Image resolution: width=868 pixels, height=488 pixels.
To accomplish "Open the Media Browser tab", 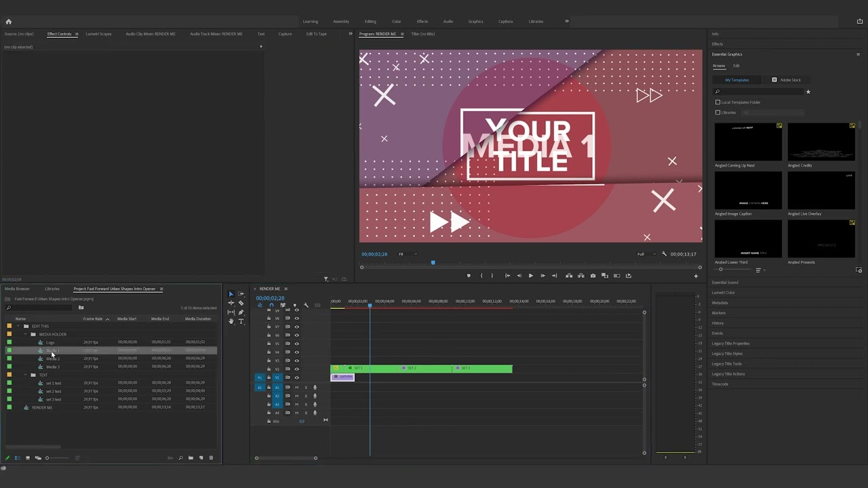I will pos(17,289).
